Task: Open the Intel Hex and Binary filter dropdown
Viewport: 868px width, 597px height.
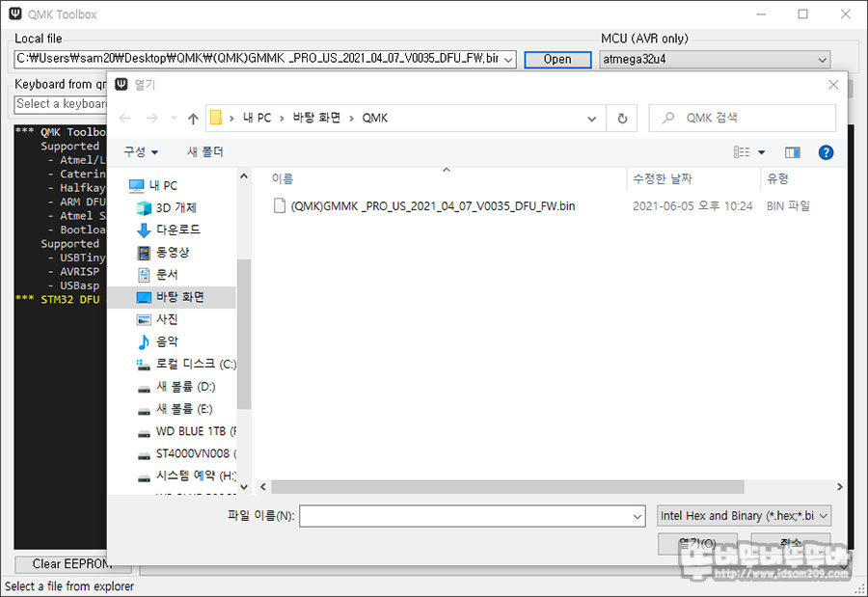Action: point(744,516)
